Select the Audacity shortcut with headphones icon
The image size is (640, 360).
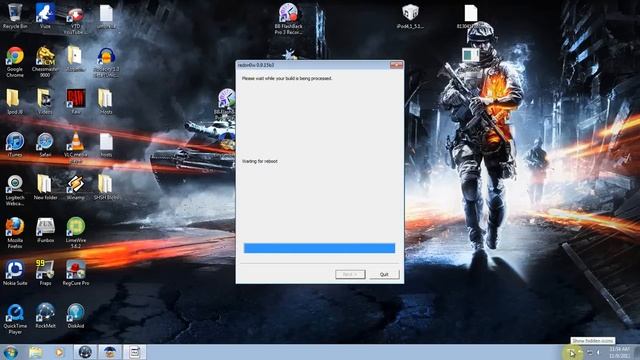(106, 62)
